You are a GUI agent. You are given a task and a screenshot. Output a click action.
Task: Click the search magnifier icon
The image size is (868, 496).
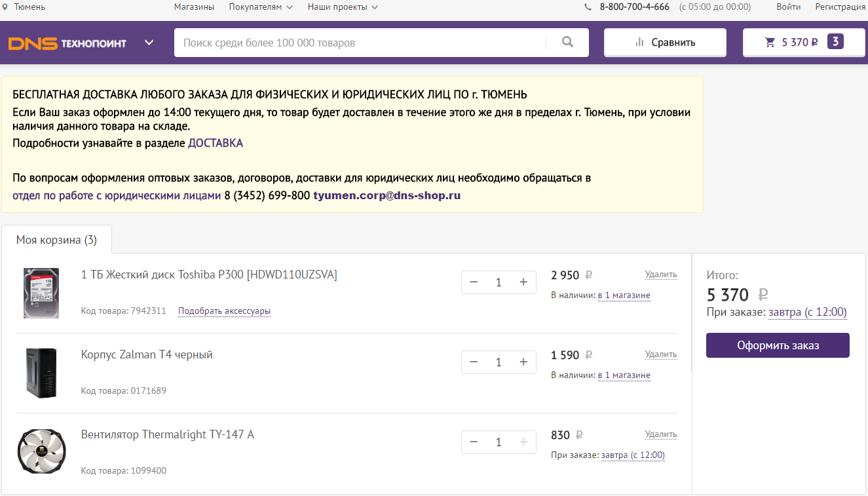click(x=567, y=43)
